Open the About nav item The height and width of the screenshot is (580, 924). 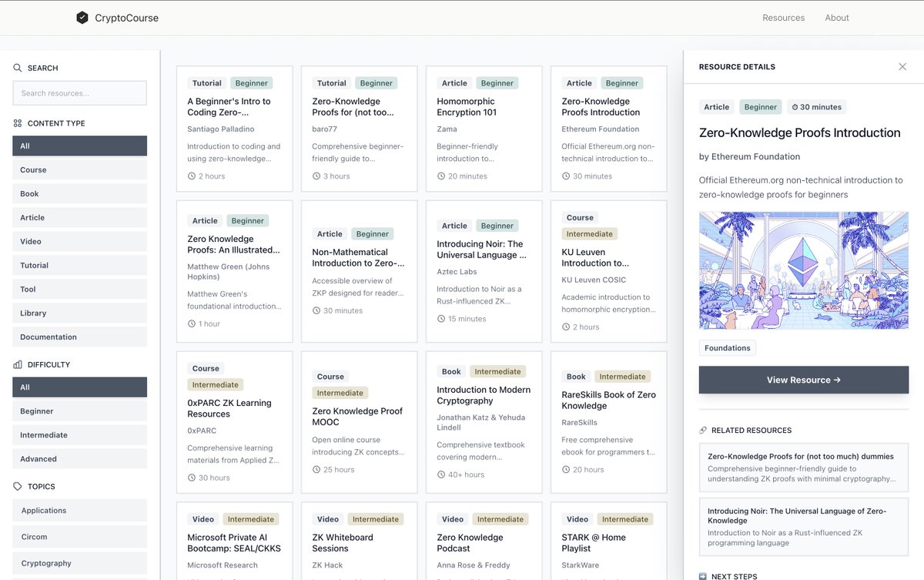(837, 18)
